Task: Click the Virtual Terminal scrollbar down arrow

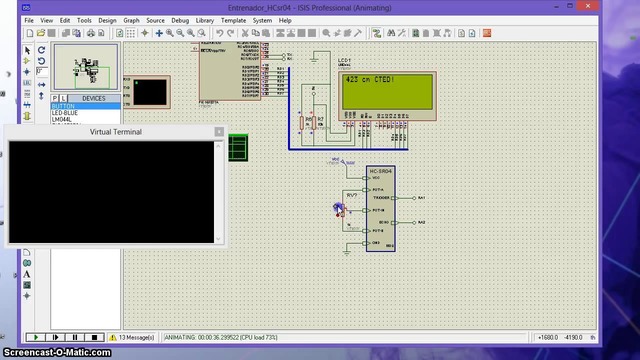Action: (218, 239)
